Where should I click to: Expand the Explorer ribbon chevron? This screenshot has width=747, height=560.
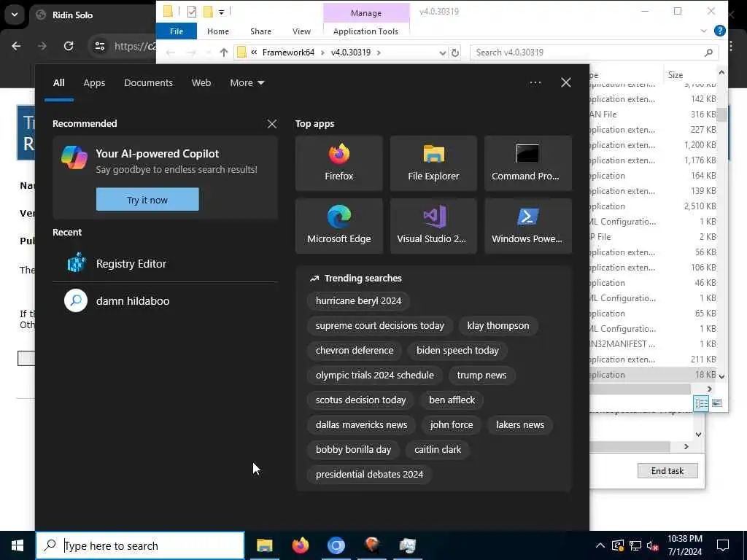703,31
